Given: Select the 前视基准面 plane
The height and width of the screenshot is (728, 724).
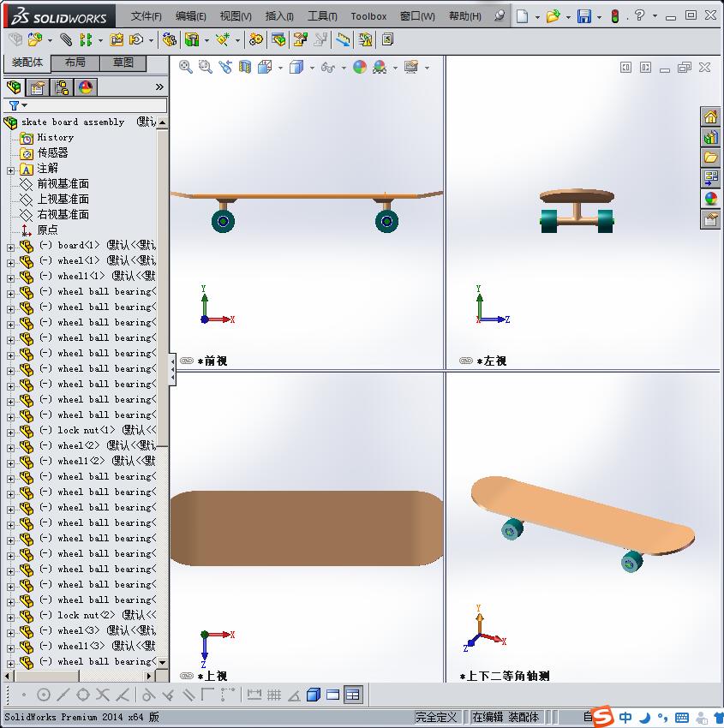Looking at the screenshot, I should point(63,184).
